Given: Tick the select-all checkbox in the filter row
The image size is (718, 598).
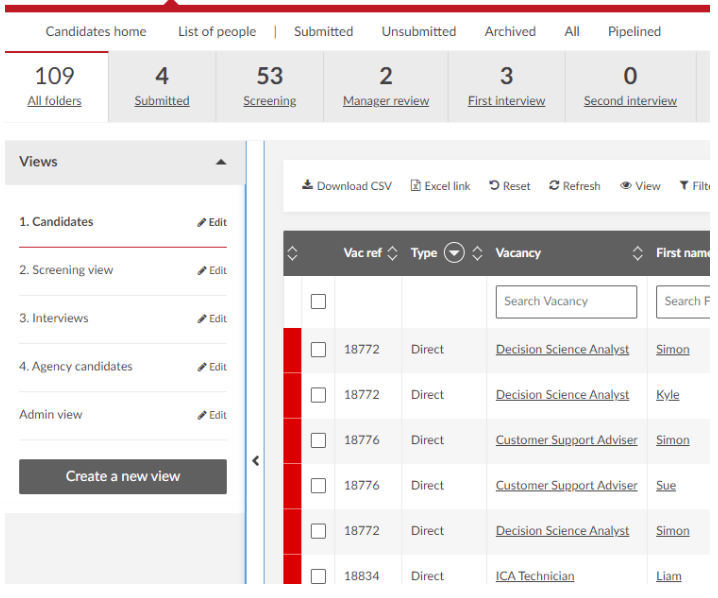Looking at the screenshot, I should pos(318,302).
